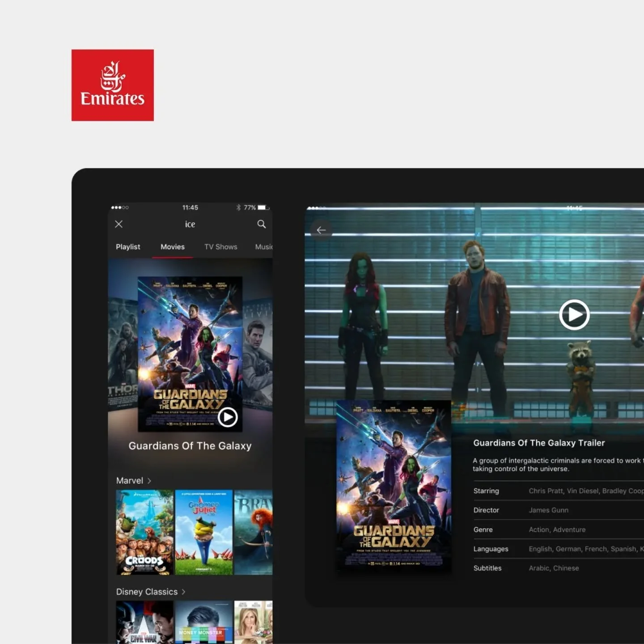644x644 pixels.
Task: Click the Genre label
Action: 483,530
